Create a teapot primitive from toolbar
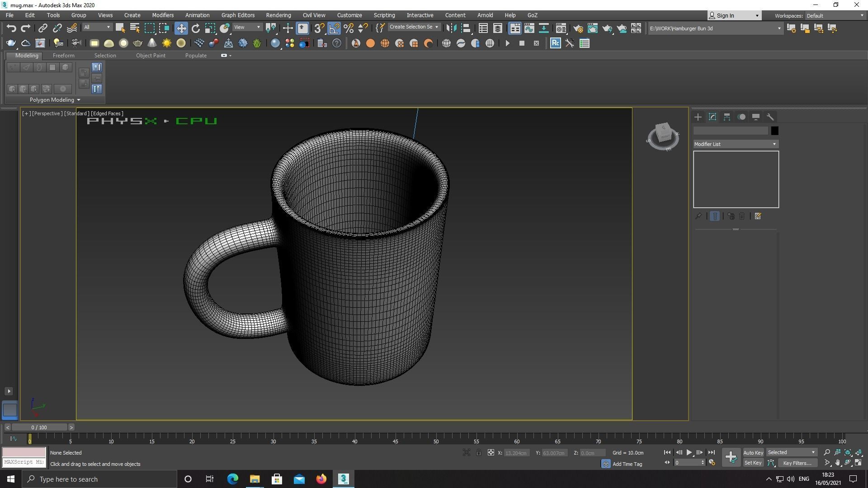 click(138, 43)
